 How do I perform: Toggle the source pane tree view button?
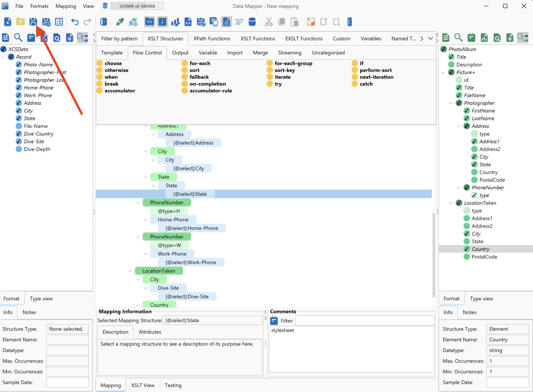coord(82,38)
